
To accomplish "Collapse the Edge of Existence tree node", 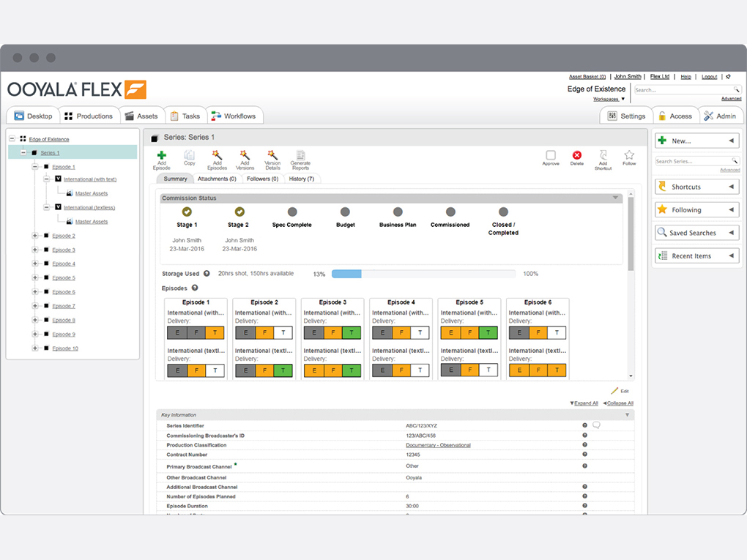I will [x=12, y=138].
